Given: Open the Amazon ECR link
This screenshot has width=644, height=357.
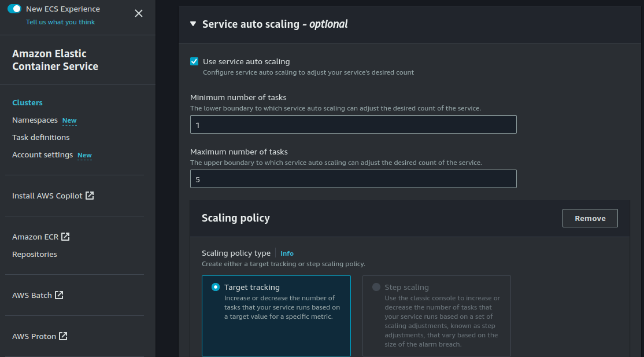Looking at the screenshot, I should click(x=35, y=237).
